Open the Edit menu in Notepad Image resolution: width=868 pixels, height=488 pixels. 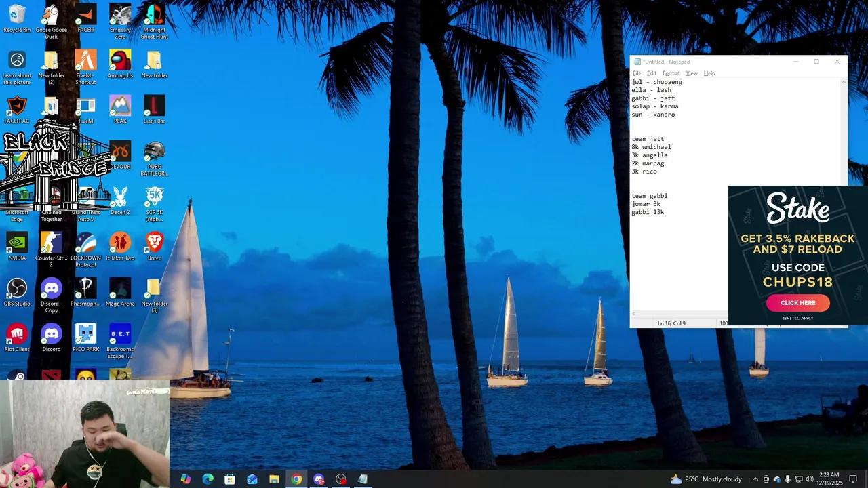(x=651, y=73)
